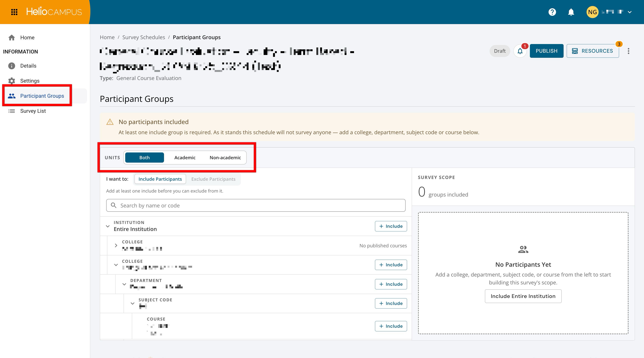
Task: Expand the first College row
Action: (116, 246)
